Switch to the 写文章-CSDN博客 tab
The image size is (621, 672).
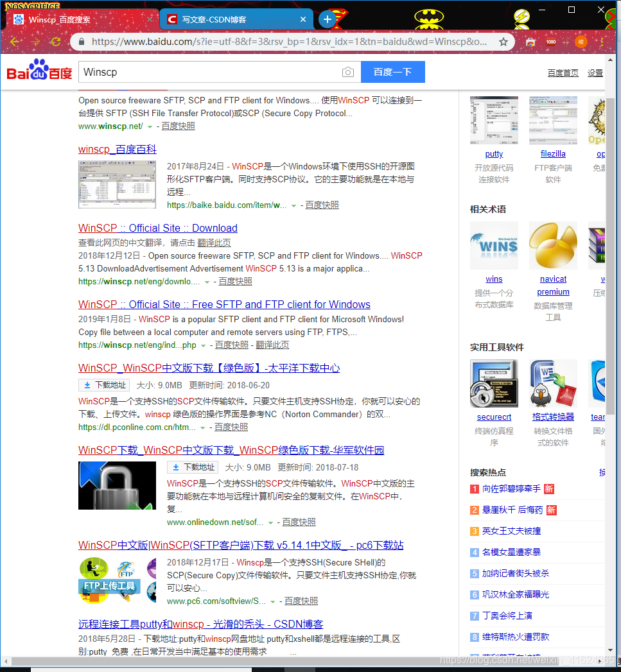[236, 19]
